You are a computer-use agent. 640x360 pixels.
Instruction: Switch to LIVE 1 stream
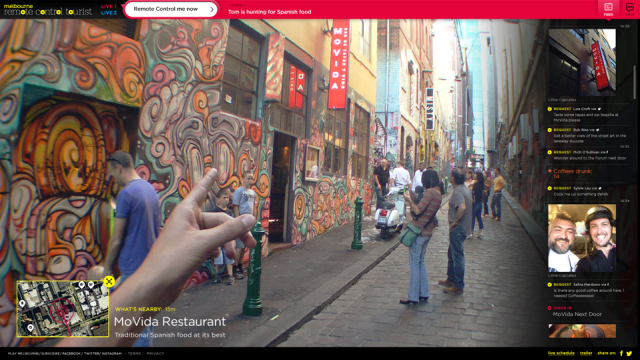pos(109,6)
